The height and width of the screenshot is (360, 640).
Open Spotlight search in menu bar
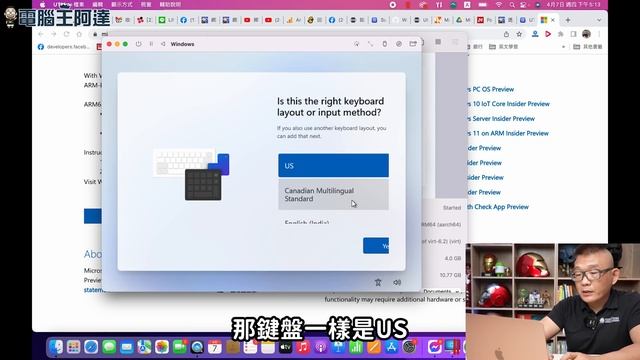click(x=512, y=4)
